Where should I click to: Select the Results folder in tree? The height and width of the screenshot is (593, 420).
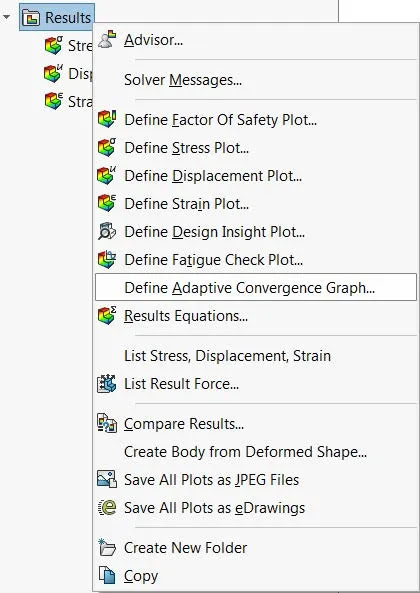[57, 17]
